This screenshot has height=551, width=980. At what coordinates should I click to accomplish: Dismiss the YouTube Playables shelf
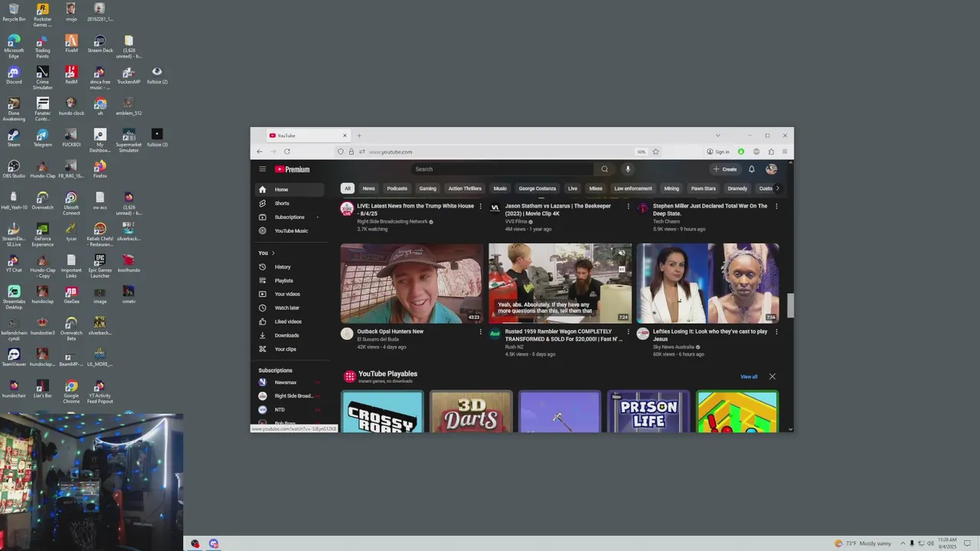[772, 377]
